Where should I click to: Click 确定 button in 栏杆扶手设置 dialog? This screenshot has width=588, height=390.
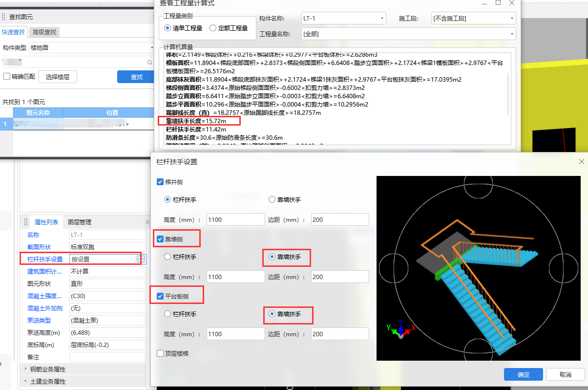(x=524, y=374)
